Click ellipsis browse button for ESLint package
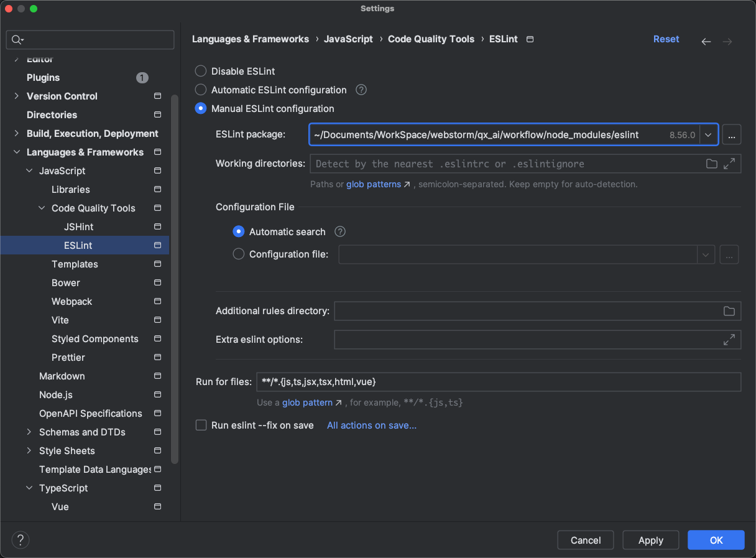The width and height of the screenshot is (756, 558). (732, 134)
